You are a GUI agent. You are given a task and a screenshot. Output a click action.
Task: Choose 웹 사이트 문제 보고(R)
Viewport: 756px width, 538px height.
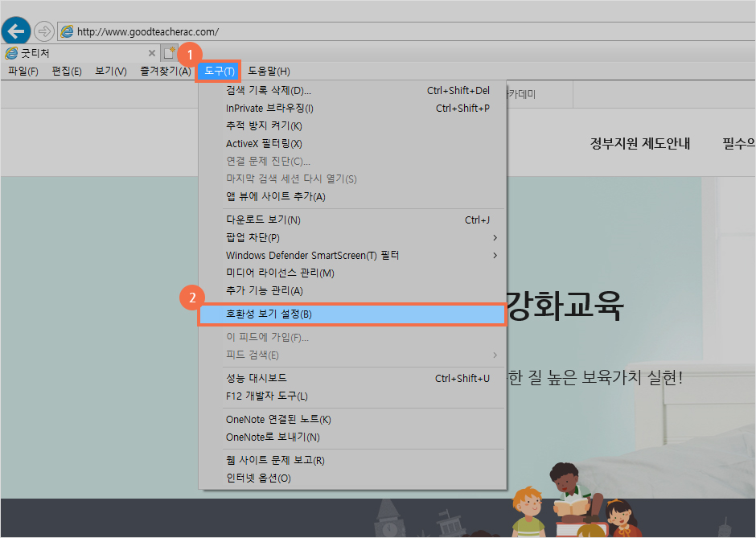(352, 460)
